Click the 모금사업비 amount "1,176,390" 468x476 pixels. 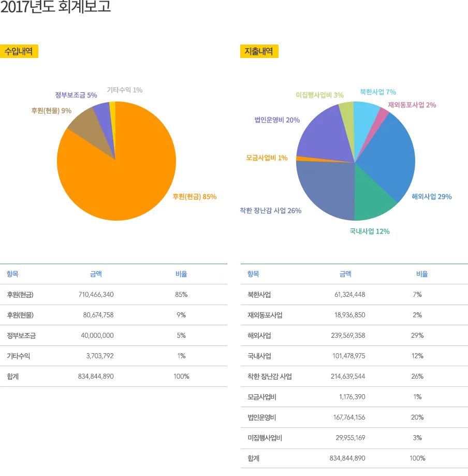click(352, 397)
